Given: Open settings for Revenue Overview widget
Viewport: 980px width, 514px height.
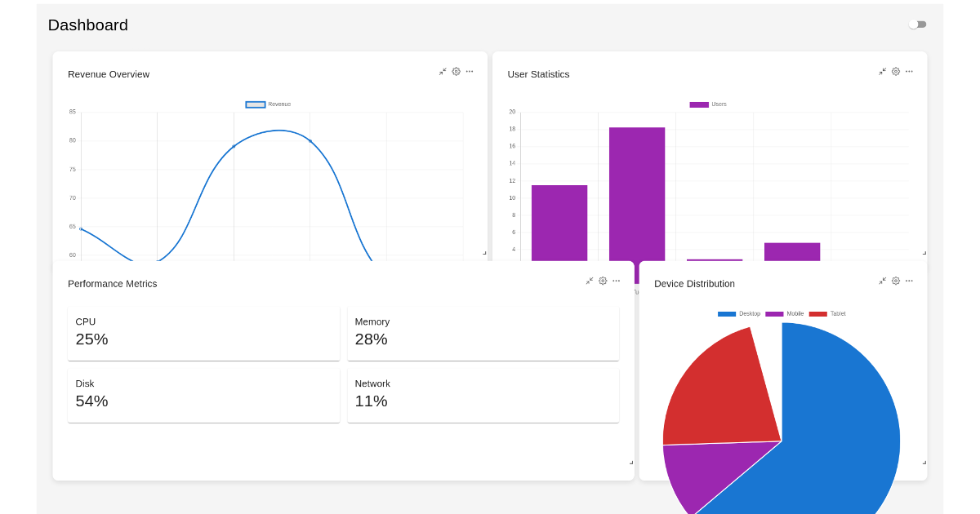Looking at the screenshot, I should (456, 71).
